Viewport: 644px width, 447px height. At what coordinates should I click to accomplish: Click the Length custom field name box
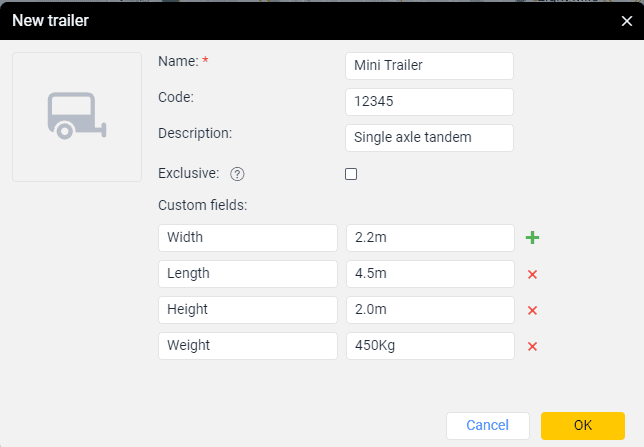[248, 274]
